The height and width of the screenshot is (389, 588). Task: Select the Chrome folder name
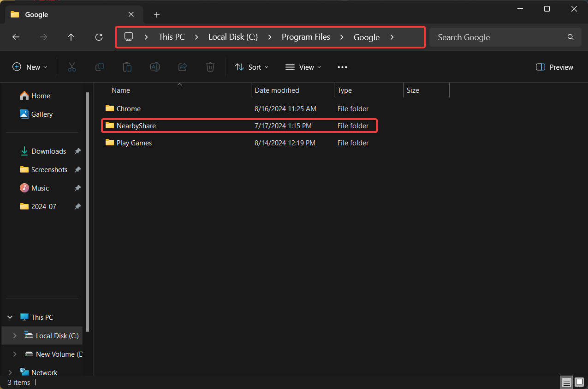[x=129, y=109]
